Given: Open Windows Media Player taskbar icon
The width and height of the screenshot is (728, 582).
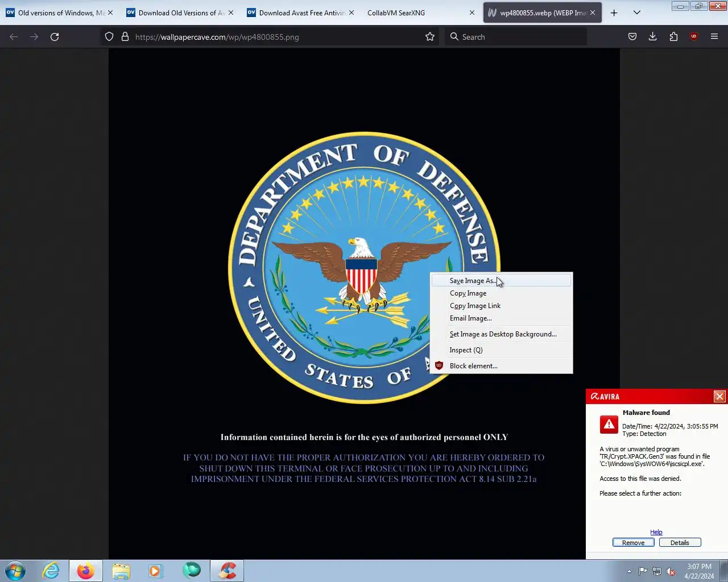Looking at the screenshot, I should 155,571.
